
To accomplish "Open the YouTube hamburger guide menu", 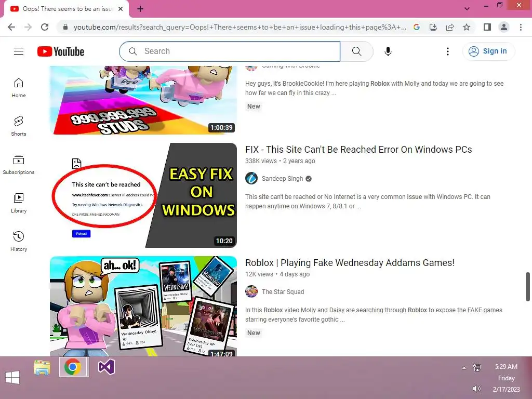I will (19, 51).
